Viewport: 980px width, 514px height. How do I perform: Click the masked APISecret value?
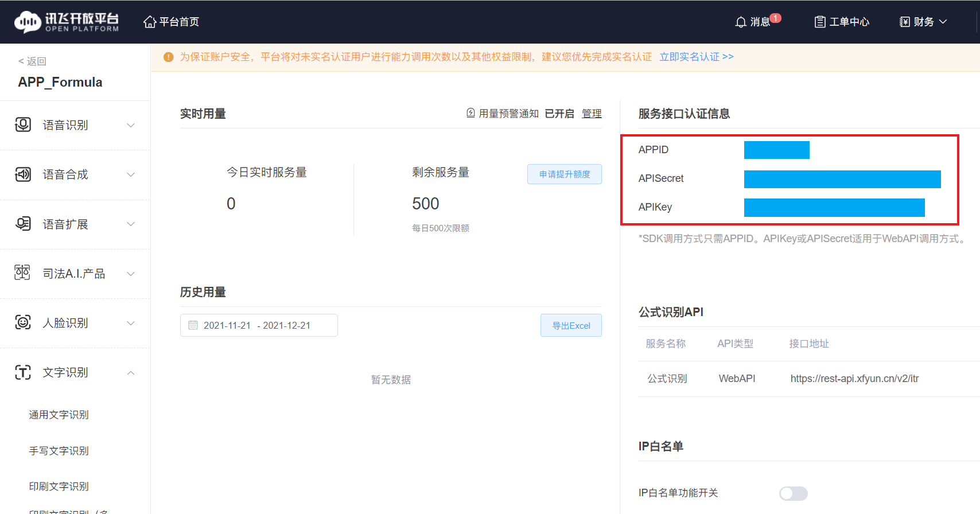(842, 179)
